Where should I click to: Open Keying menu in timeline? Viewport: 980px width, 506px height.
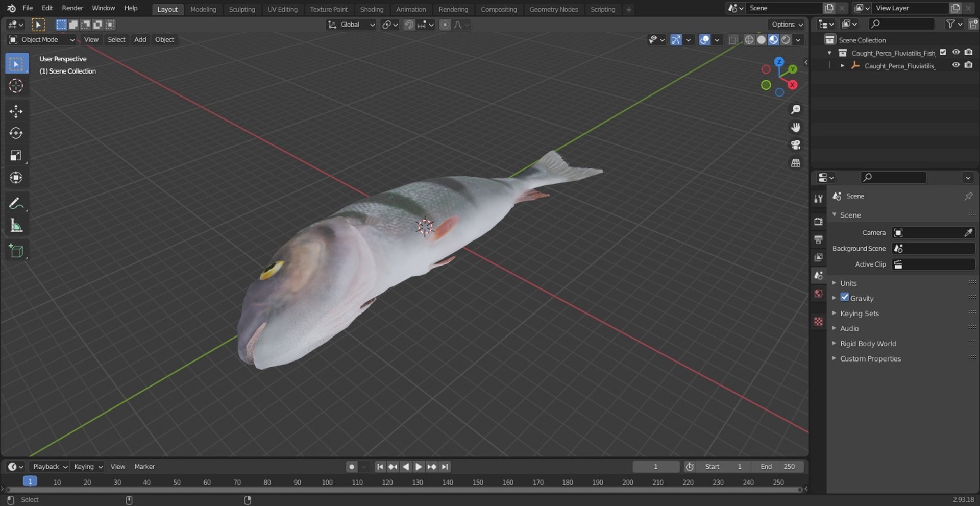(x=88, y=467)
